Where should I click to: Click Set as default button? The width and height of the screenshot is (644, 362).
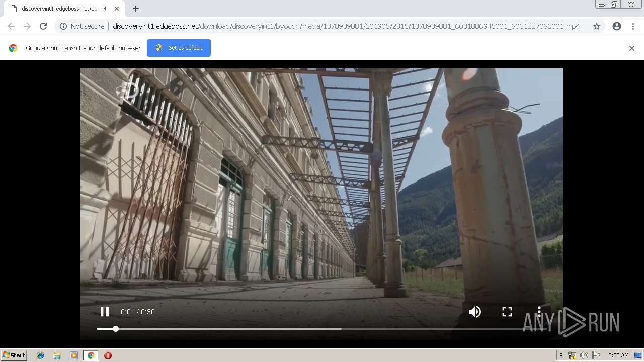pyautogui.click(x=179, y=48)
